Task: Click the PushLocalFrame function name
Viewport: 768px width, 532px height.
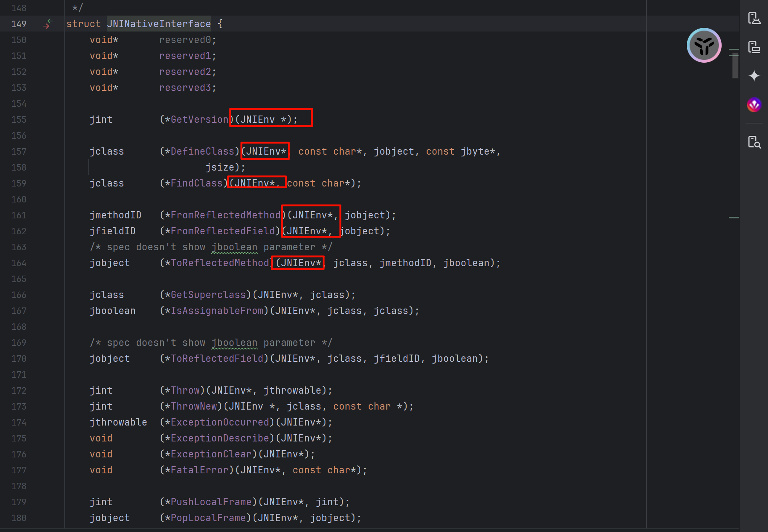Action: pyautogui.click(x=211, y=502)
